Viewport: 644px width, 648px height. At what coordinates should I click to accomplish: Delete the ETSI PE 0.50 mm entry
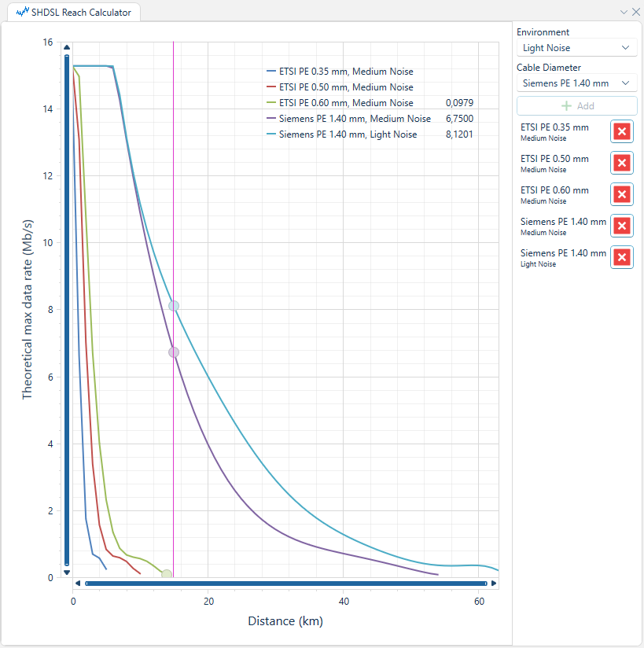621,163
